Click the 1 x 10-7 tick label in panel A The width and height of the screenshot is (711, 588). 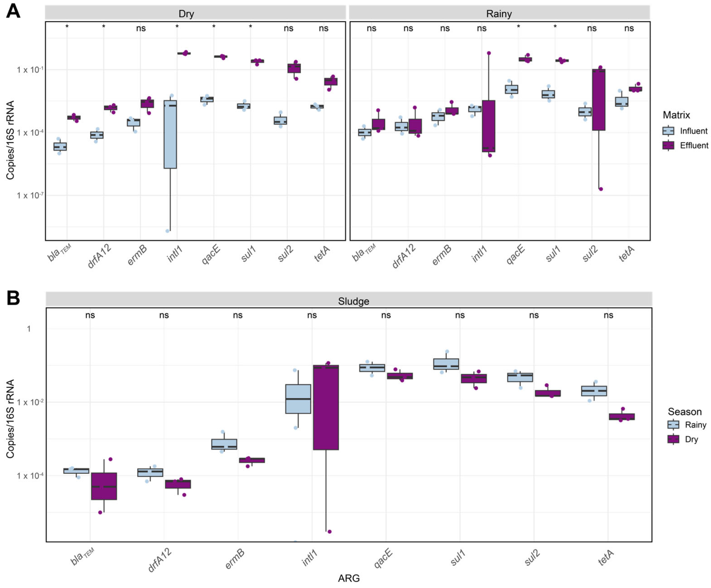[30, 195]
